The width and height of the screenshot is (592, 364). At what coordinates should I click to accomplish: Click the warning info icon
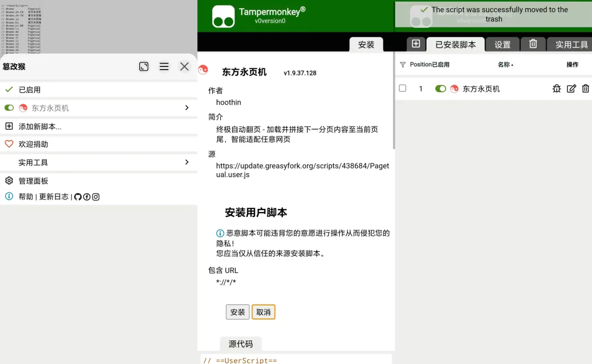pos(220,234)
